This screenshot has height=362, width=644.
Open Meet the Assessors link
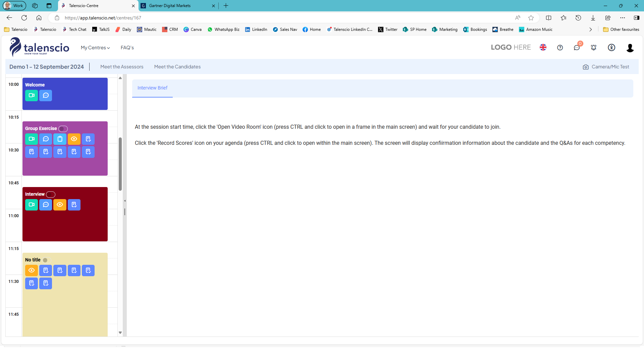click(122, 67)
